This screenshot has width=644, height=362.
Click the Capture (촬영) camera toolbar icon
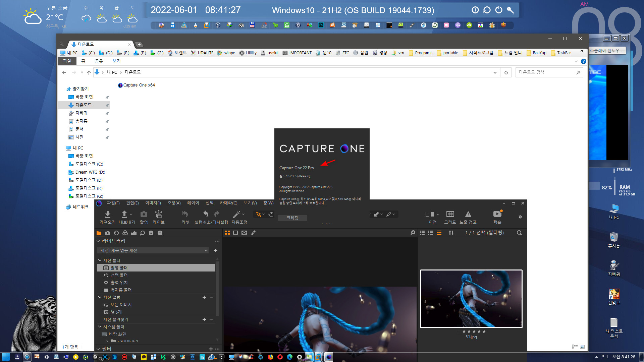coord(144,214)
